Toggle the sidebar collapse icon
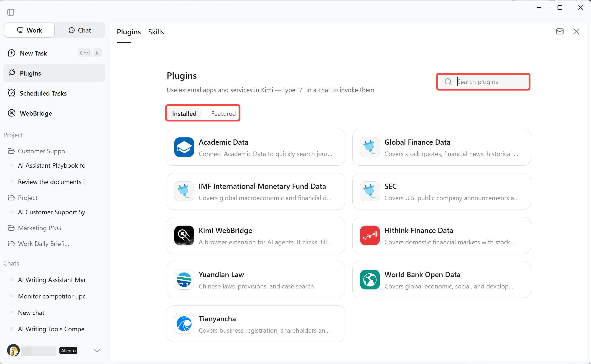591x364 pixels. (x=11, y=12)
